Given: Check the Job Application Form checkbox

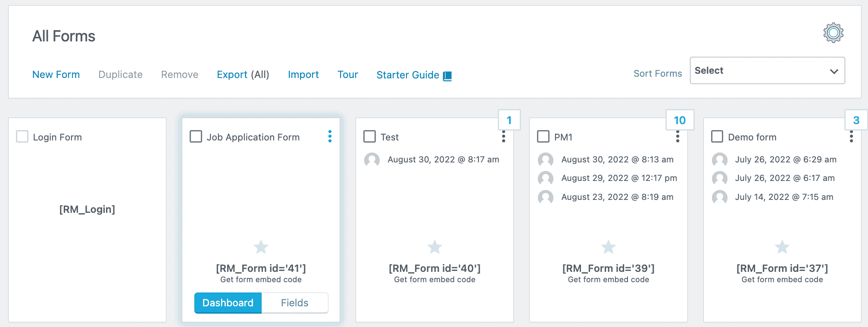Looking at the screenshot, I should pyautogui.click(x=196, y=137).
